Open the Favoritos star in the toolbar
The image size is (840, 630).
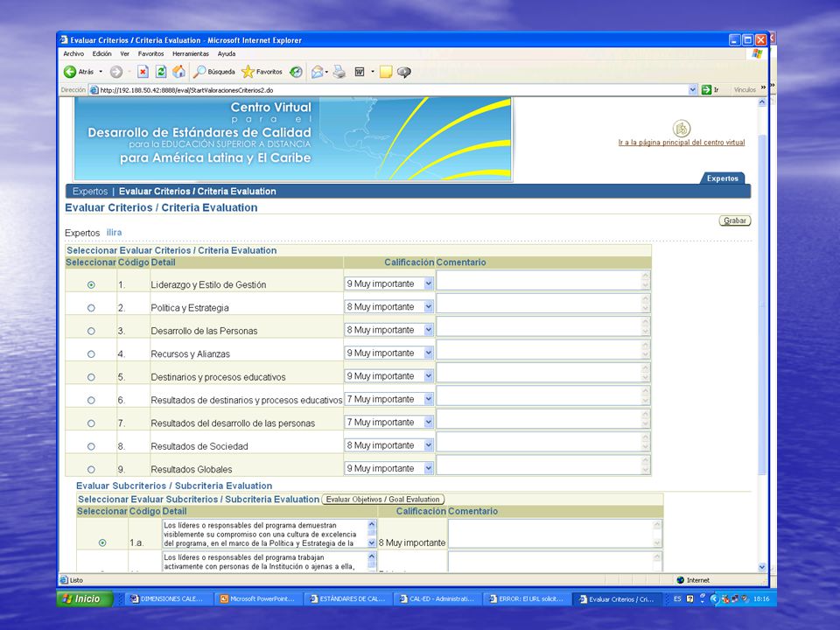(262, 72)
